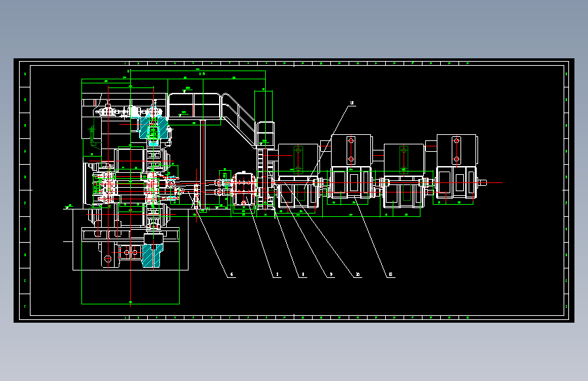Click the part callout number 9
588x381 pixels.
(x=331, y=275)
